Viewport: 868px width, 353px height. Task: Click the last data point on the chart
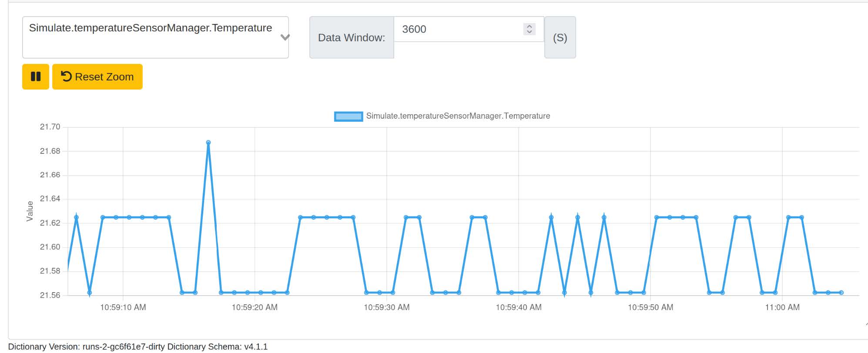pos(841,293)
